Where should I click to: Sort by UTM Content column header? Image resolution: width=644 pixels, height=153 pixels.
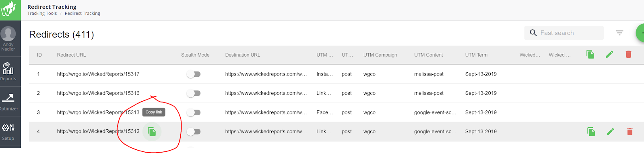tap(429, 55)
